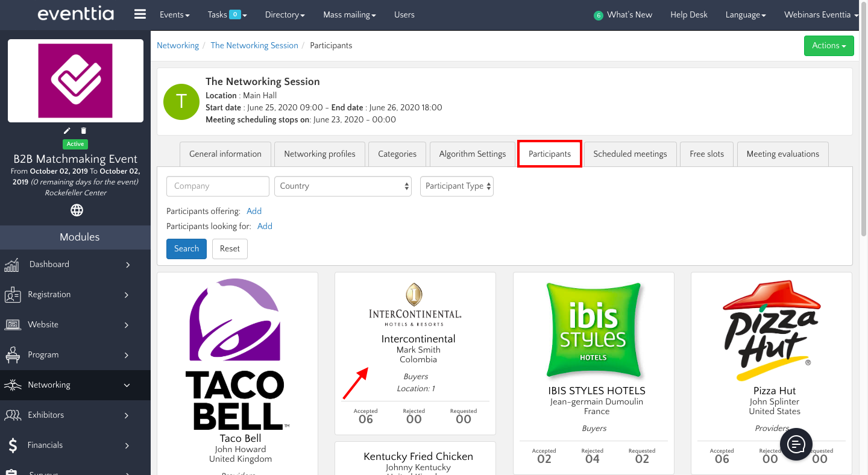This screenshot has height=475, width=868.
Task: Click the Company search input field
Action: point(218,186)
